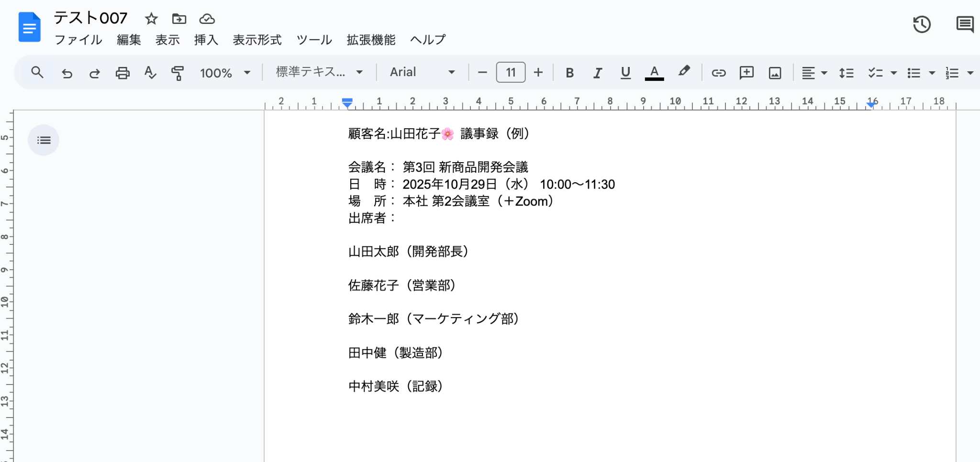Click the spell check icon
Viewport: 980px width, 462px height.
click(x=150, y=73)
